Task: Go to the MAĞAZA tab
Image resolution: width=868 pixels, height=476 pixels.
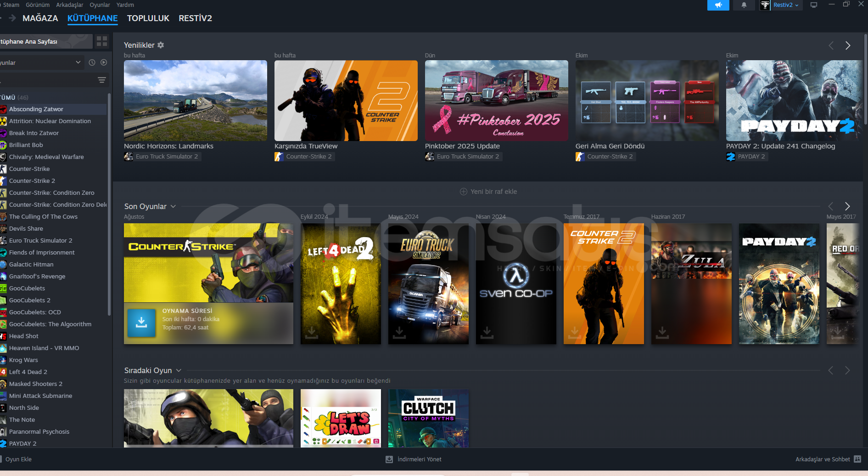Action: (40, 18)
